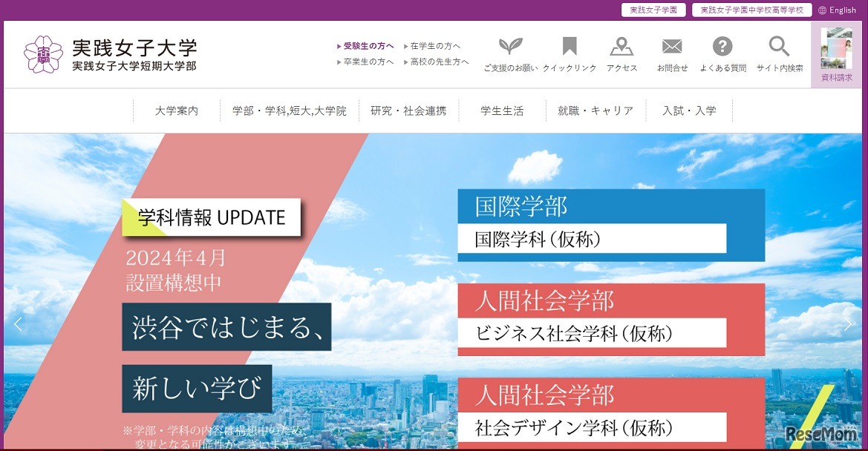Open the 大学案内 menu
The width and height of the screenshot is (868, 451).
pyautogui.click(x=177, y=111)
